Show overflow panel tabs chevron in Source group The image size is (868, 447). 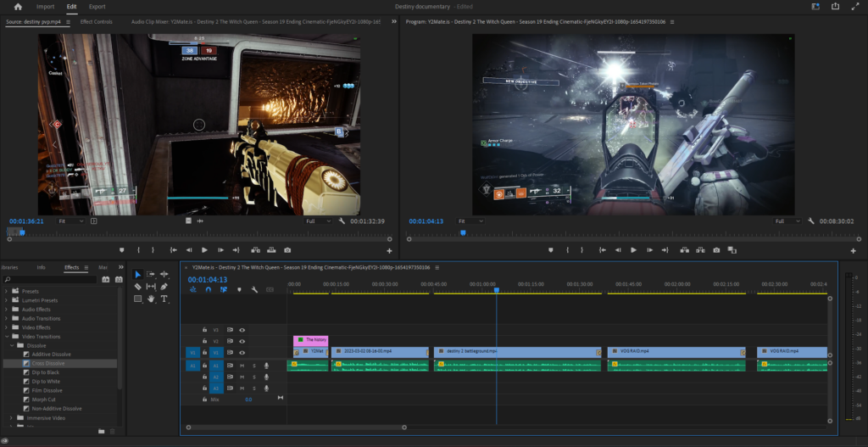point(393,21)
